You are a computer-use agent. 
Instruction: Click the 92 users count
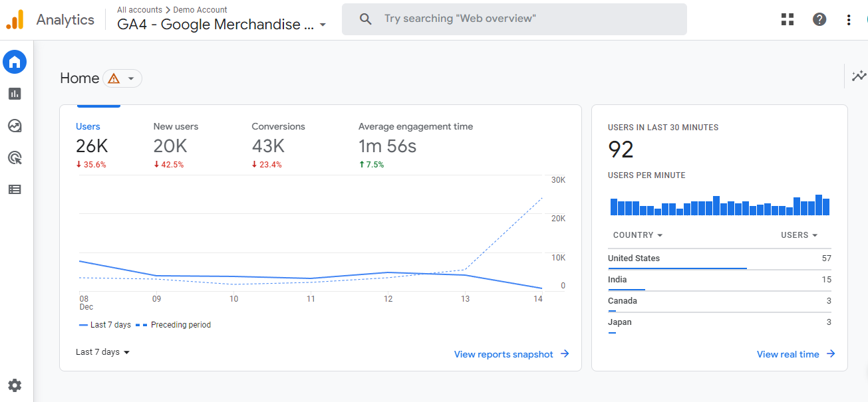pos(621,150)
